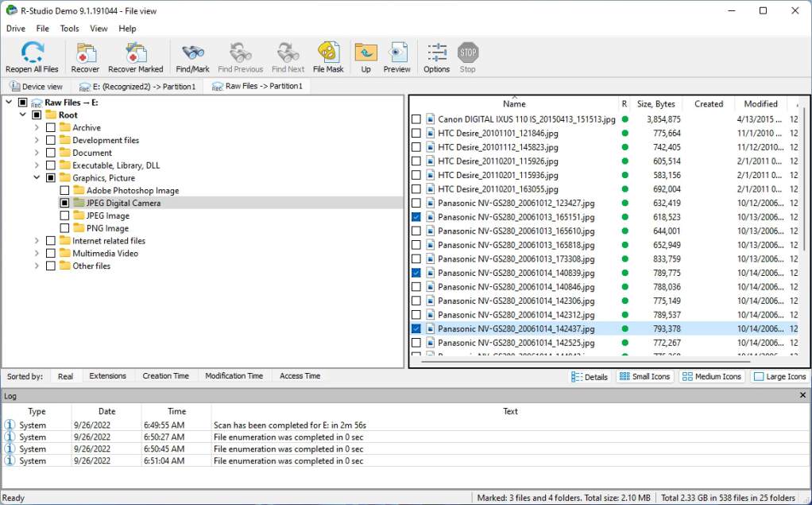Uncheck Panasonic NV-GS280_20061013_165151.jpg checkbox
This screenshot has height=505, width=812.
click(416, 217)
